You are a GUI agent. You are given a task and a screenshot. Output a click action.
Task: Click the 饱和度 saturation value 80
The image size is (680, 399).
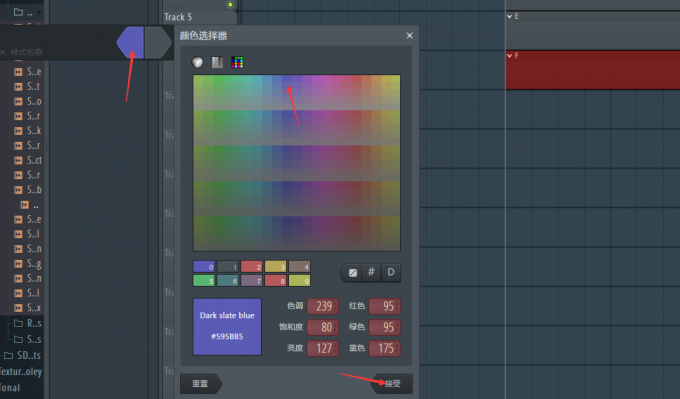323,327
